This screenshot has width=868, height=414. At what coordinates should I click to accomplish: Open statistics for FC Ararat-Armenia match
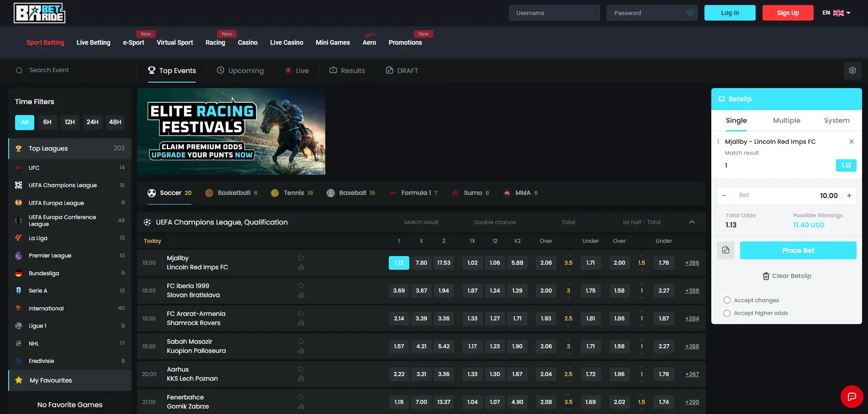coord(301,323)
